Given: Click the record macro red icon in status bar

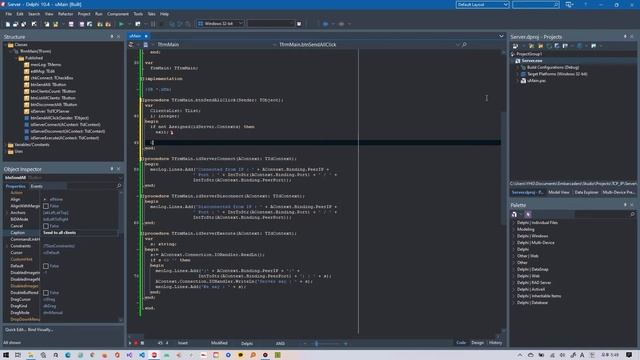Looking at the screenshot, I should [136, 343].
